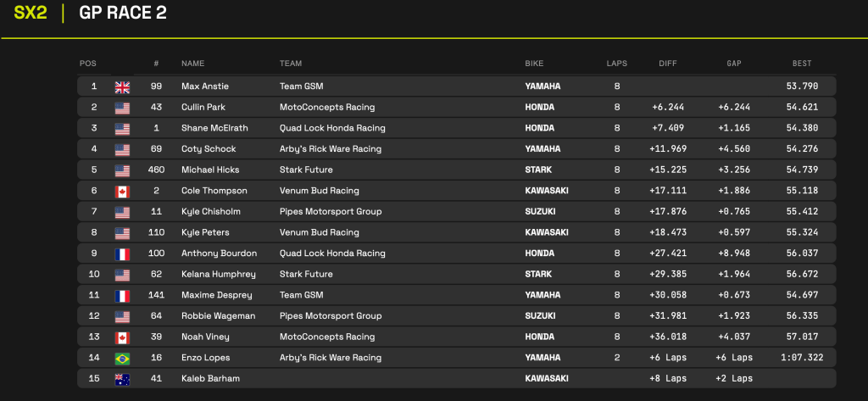Click team Quad Lock Honda Racing for McElrath
The height and width of the screenshot is (401, 868).
tap(332, 128)
